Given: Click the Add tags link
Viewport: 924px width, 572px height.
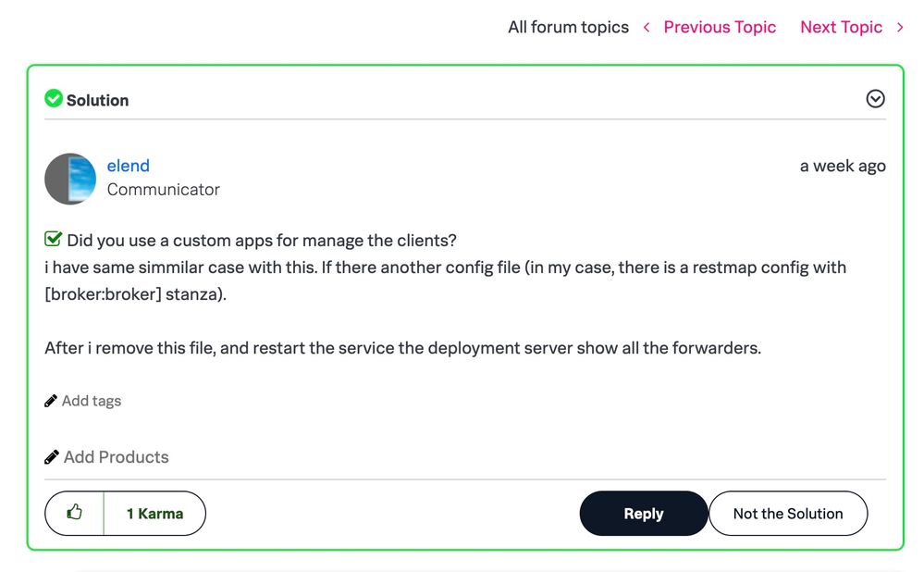Looking at the screenshot, I should point(92,401).
